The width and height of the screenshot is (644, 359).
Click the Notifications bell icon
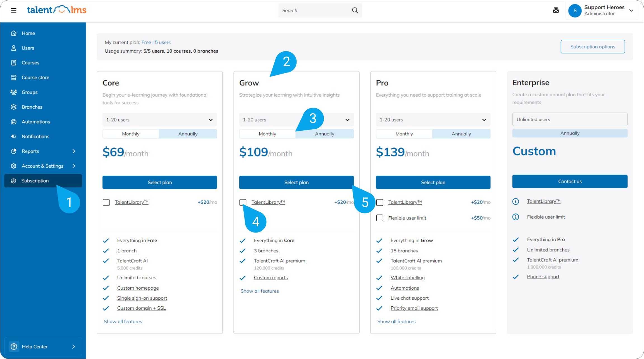point(14,136)
